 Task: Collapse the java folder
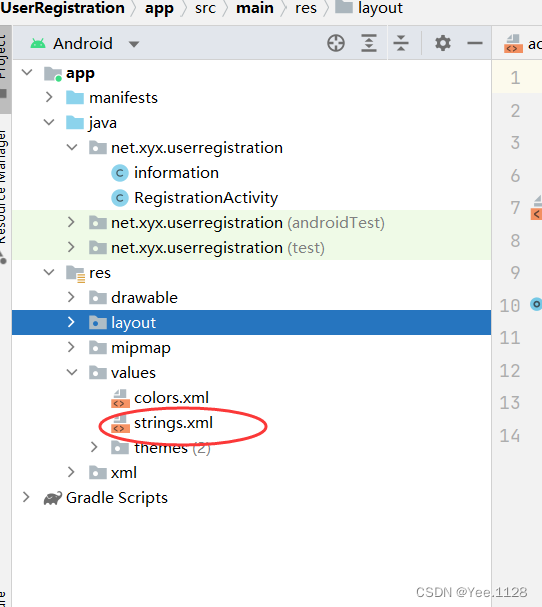(x=49, y=122)
